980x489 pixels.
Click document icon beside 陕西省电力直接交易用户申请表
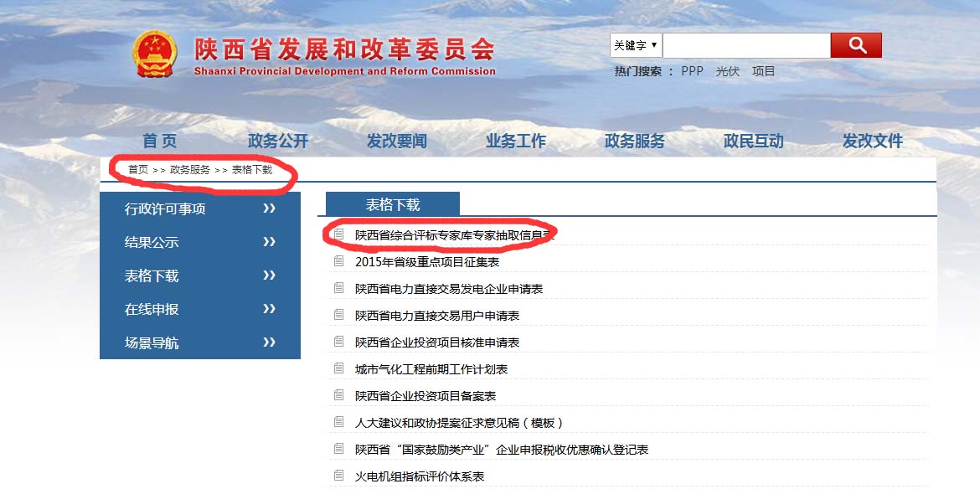[338, 315]
